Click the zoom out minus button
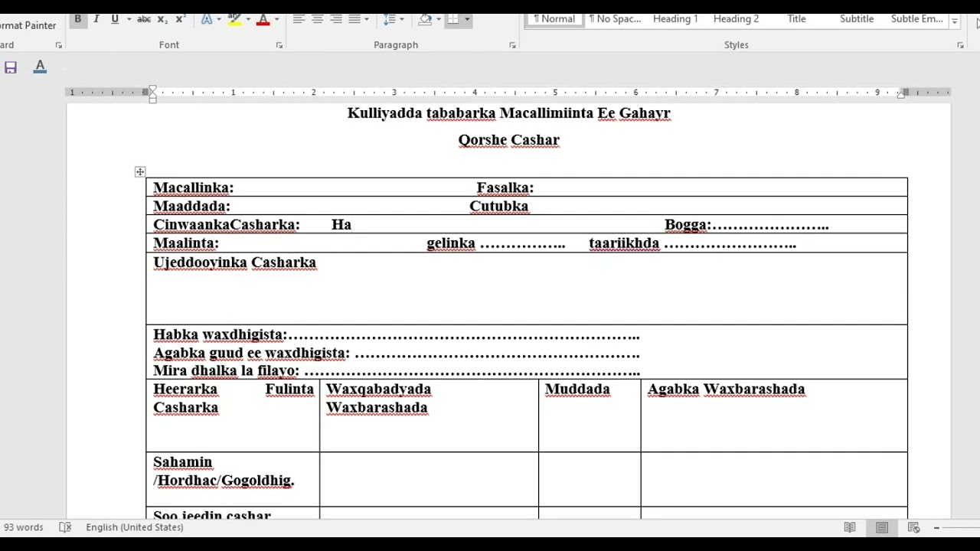 pos(936,528)
